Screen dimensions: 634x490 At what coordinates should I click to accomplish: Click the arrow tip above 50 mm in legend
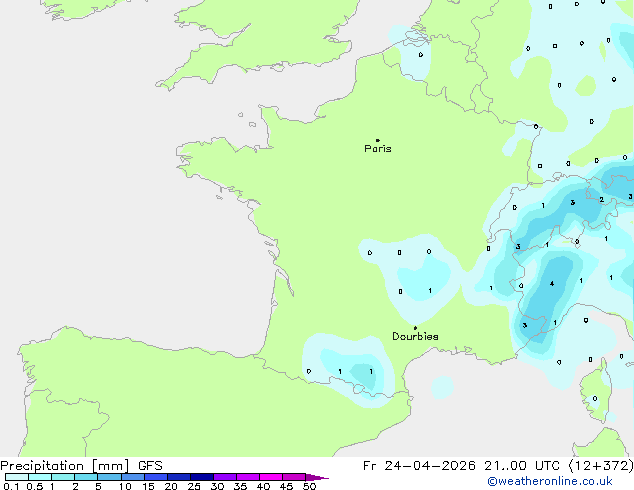pyautogui.click(x=317, y=477)
